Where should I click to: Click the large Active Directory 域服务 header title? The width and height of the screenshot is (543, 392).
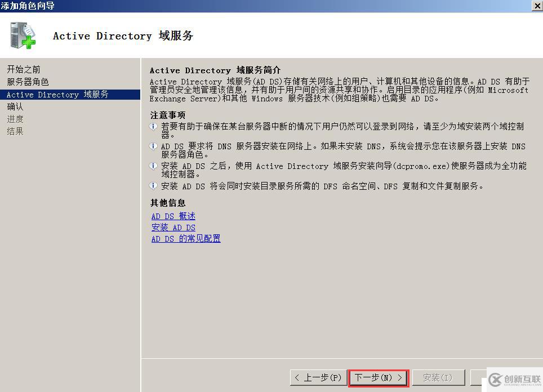123,35
